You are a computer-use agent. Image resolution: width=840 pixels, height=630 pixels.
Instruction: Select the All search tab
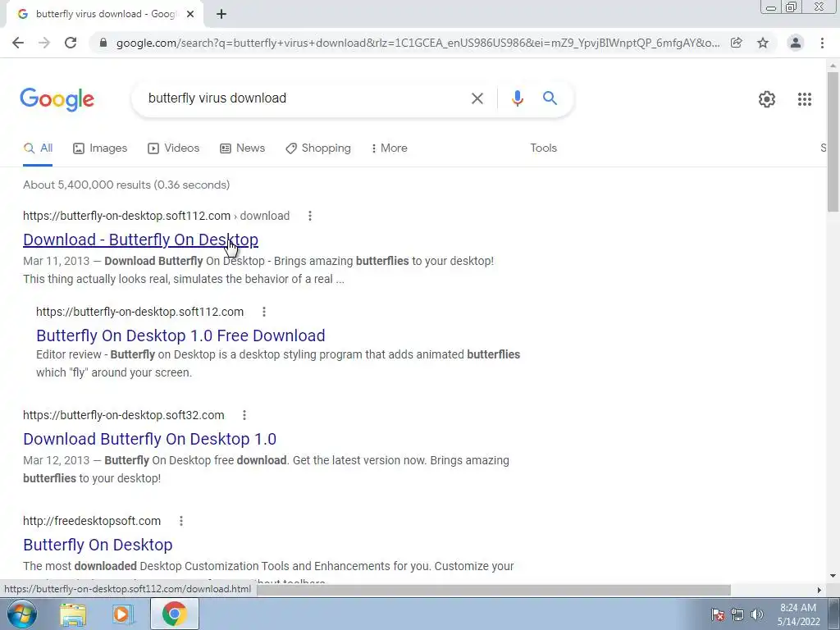click(38, 148)
